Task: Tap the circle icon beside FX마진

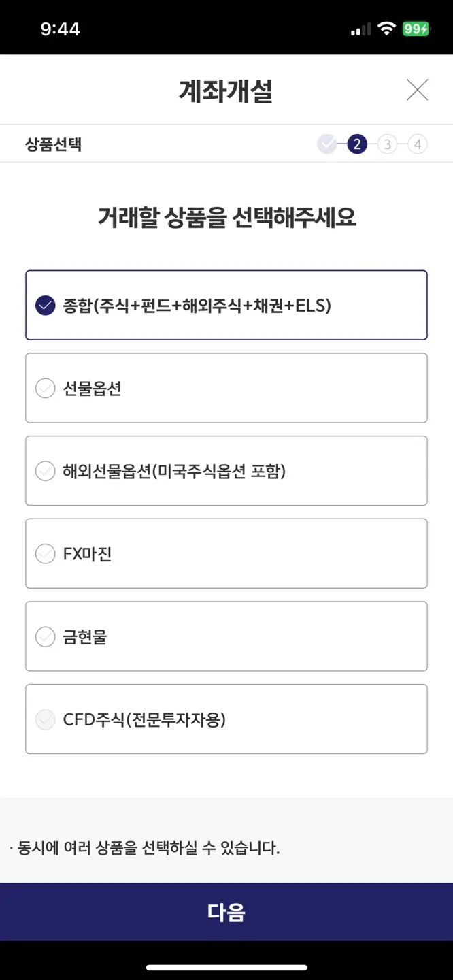Action: (45, 553)
